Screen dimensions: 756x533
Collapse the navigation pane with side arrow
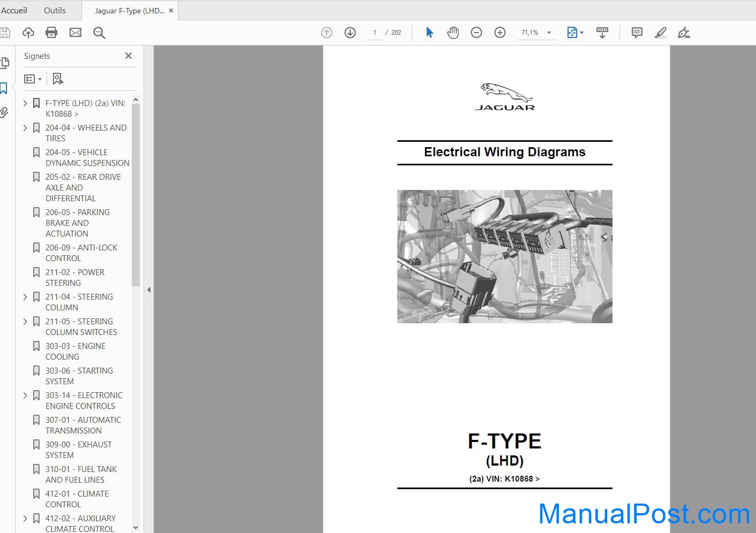coord(149,290)
